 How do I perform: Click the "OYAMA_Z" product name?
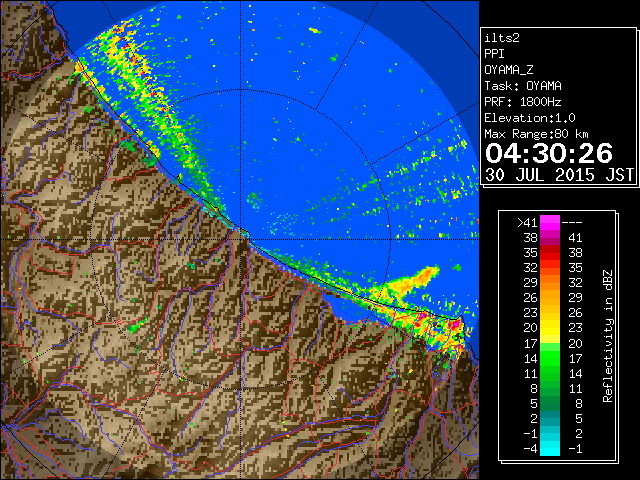click(x=509, y=70)
